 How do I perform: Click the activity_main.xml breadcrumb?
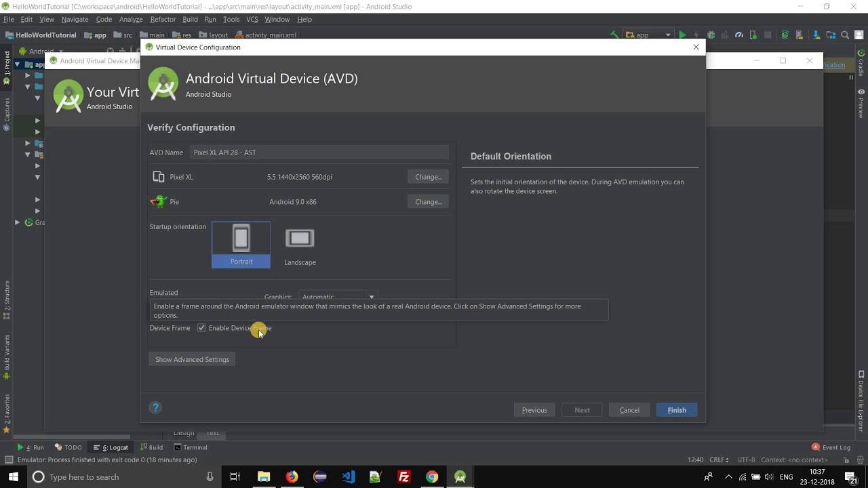266,35
